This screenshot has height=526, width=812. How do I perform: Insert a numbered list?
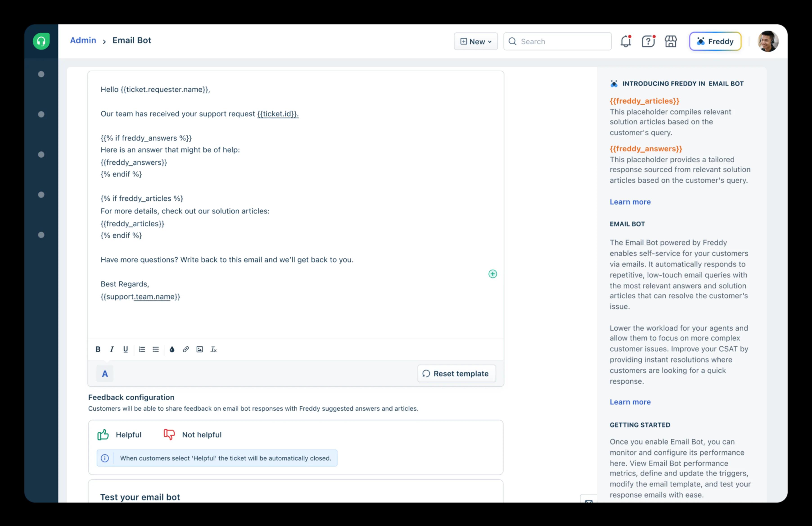(142, 349)
